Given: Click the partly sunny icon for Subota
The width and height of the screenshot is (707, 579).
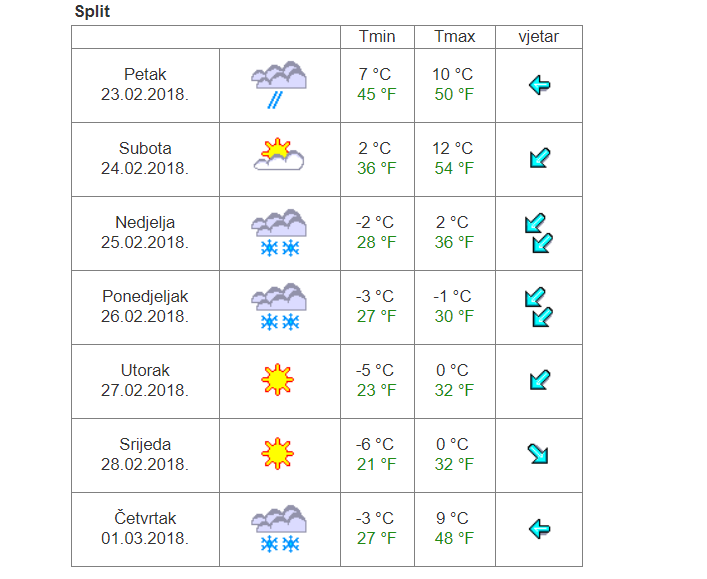Looking at the screenshot, I should pos(279,154).
